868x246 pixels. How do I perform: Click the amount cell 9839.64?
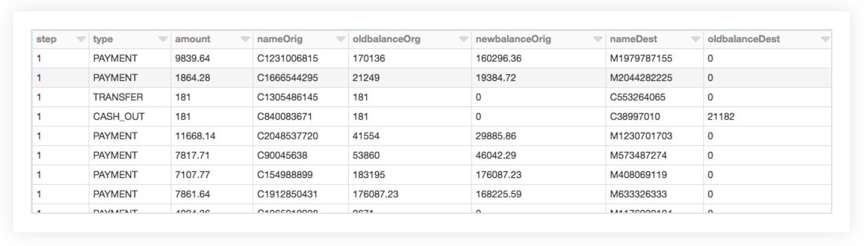click(193, 58)
